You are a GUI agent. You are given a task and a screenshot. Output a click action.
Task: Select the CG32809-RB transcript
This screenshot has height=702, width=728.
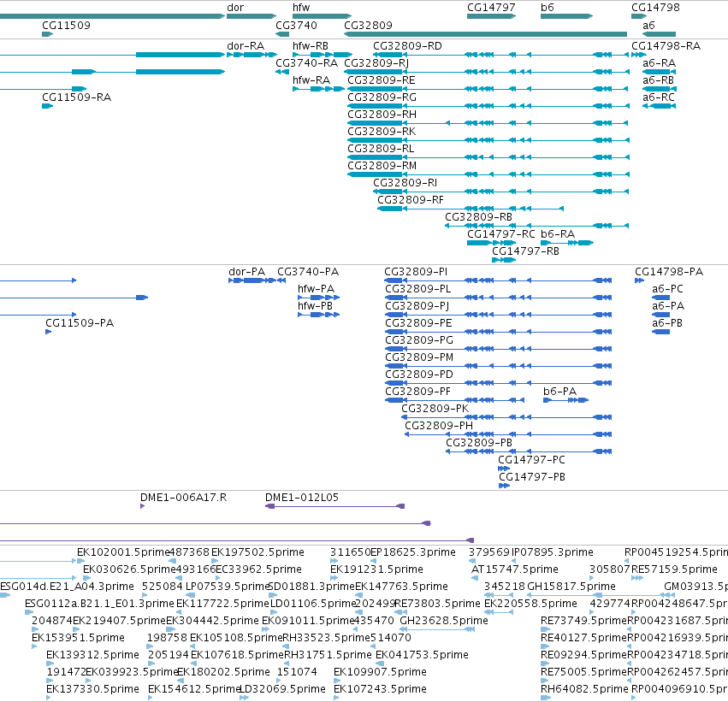[x=478, y=217]
